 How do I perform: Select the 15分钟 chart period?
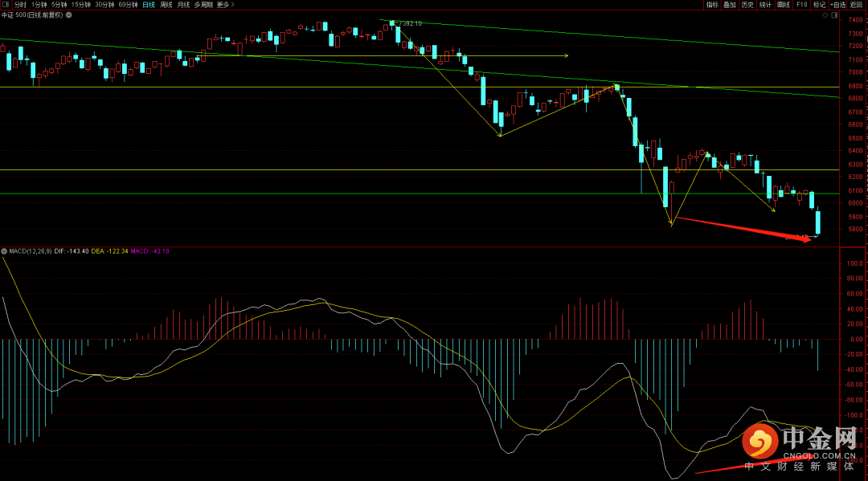[81, 5]
